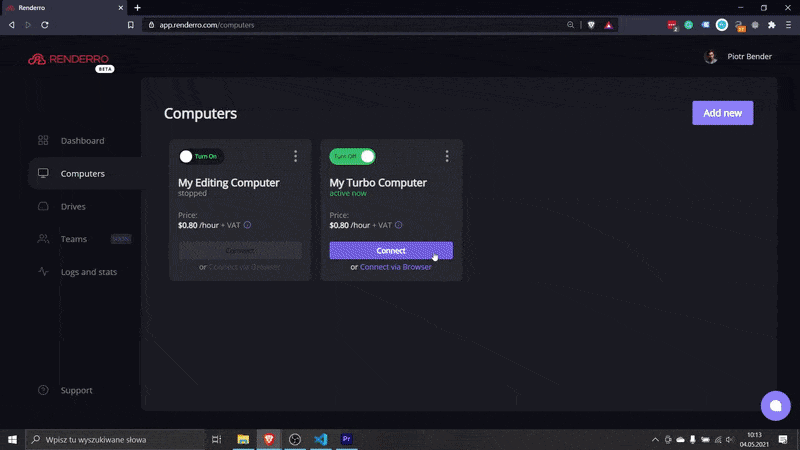Click the Teams people icon
800x450 pixels.
tap(43, 238)
